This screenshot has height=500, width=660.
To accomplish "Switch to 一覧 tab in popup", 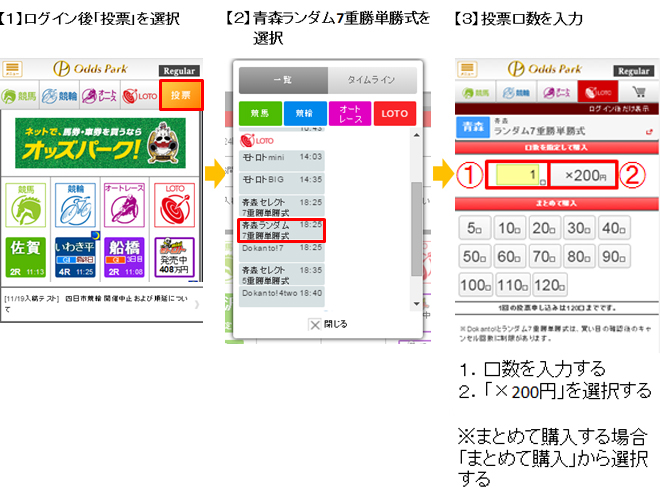I will tap(283, 80).
